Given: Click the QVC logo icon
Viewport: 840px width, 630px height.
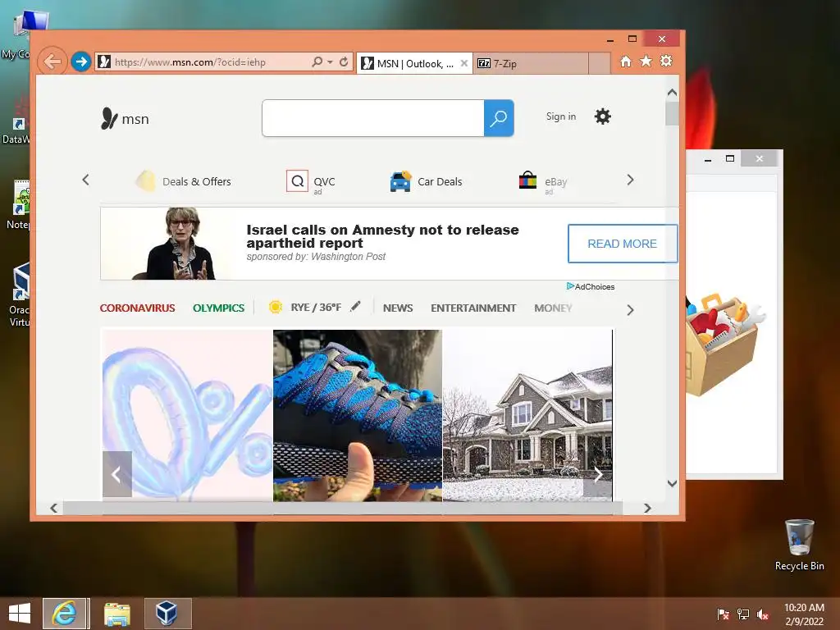Looking at the screenshot, I should coord(297,181).
